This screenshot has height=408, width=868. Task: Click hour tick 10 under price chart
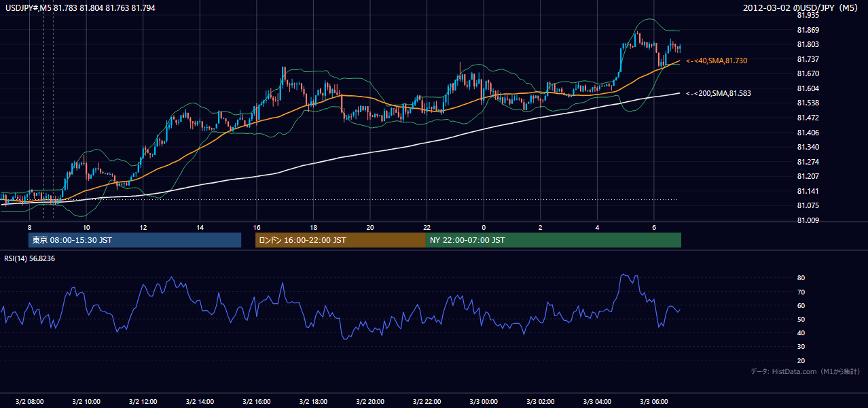(x=86, y=227)
